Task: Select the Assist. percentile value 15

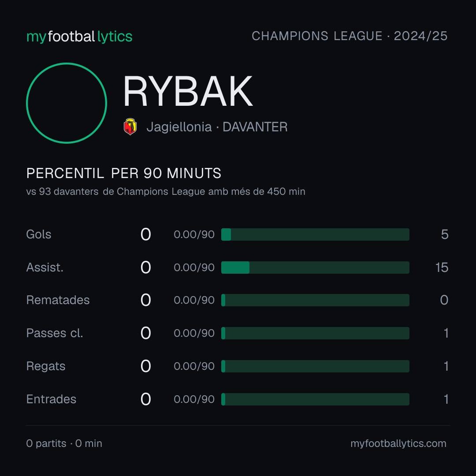Action: click(x=442, y=268)
